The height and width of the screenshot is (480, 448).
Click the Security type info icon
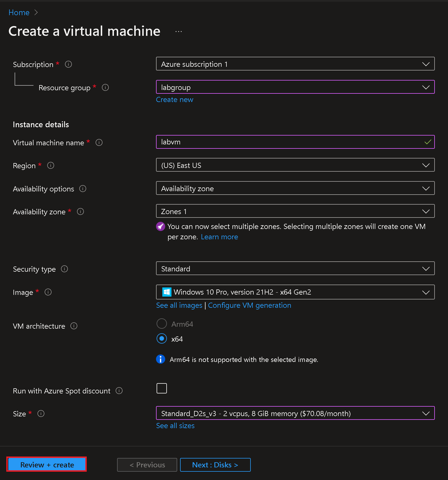pos(64,269)
